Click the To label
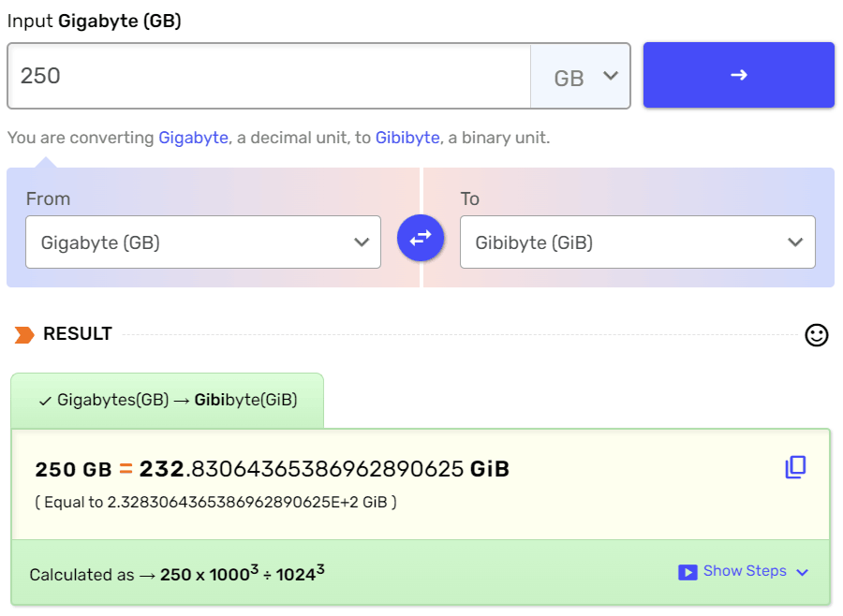843x616 pixels. [470, 198]
